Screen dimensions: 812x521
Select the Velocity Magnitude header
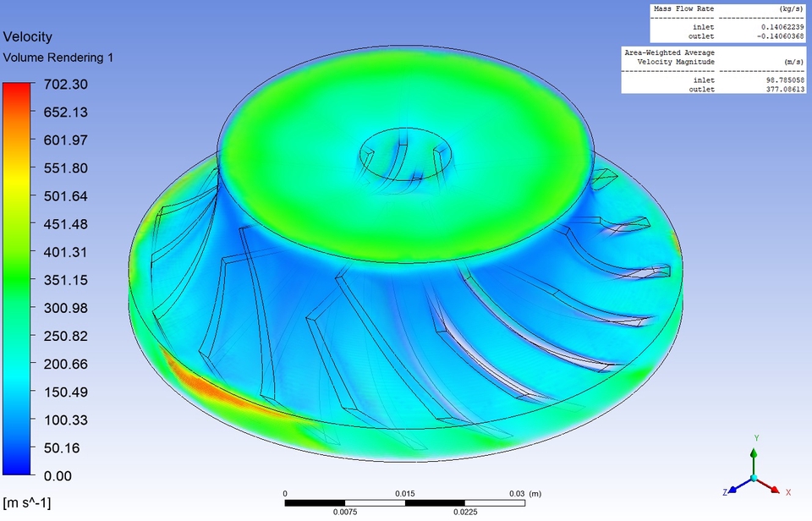(677, 61)
